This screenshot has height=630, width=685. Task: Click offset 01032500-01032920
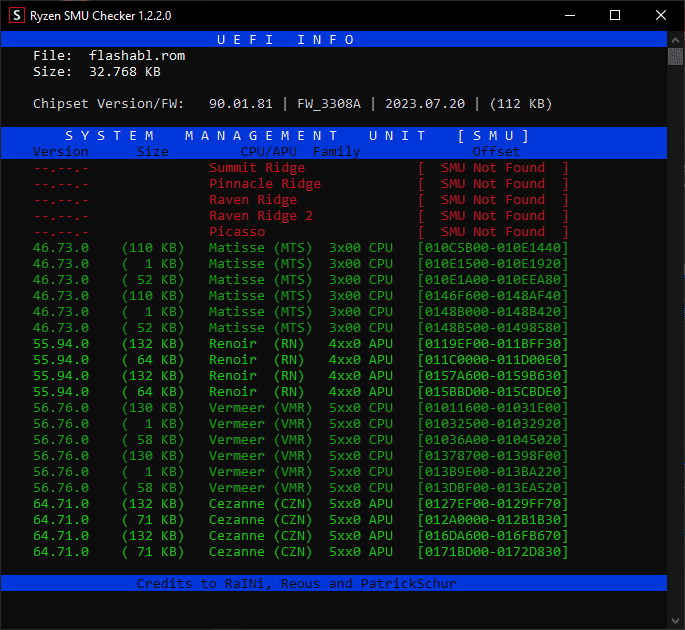493,424
